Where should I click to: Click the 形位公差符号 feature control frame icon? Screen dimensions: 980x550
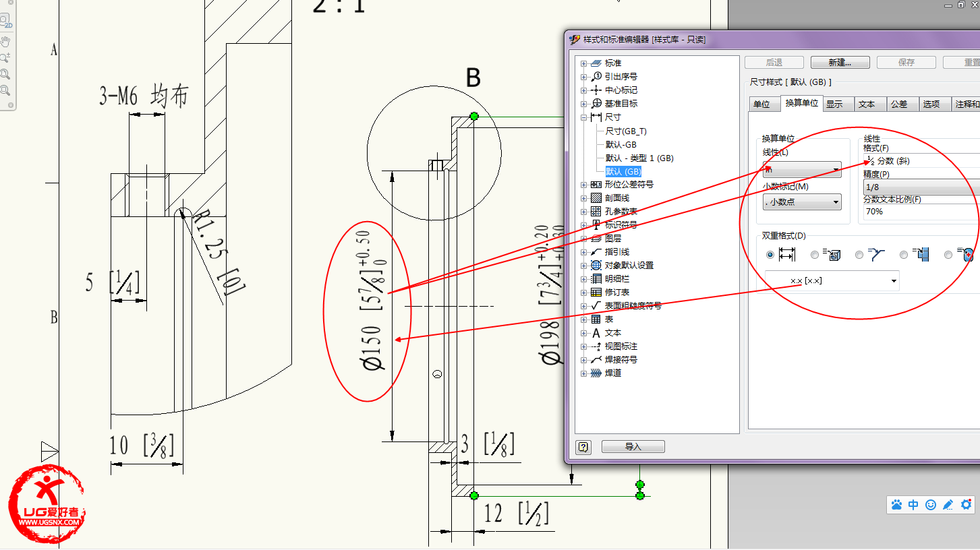coord(596,185)
